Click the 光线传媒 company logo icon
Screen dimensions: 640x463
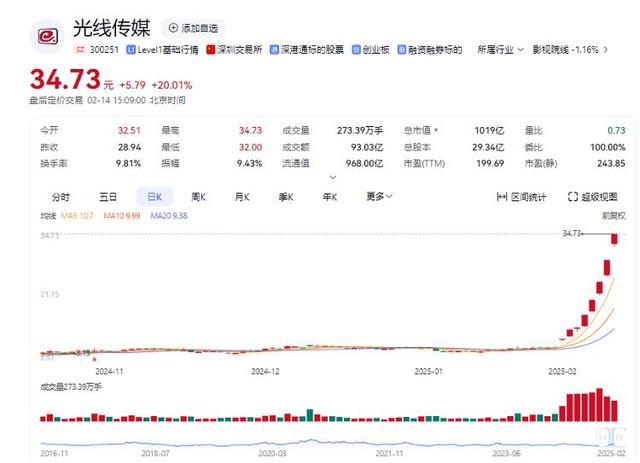click(x=48, y=36)
